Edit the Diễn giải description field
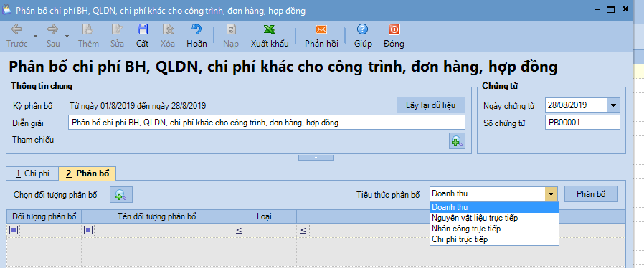 coord(267,123)
